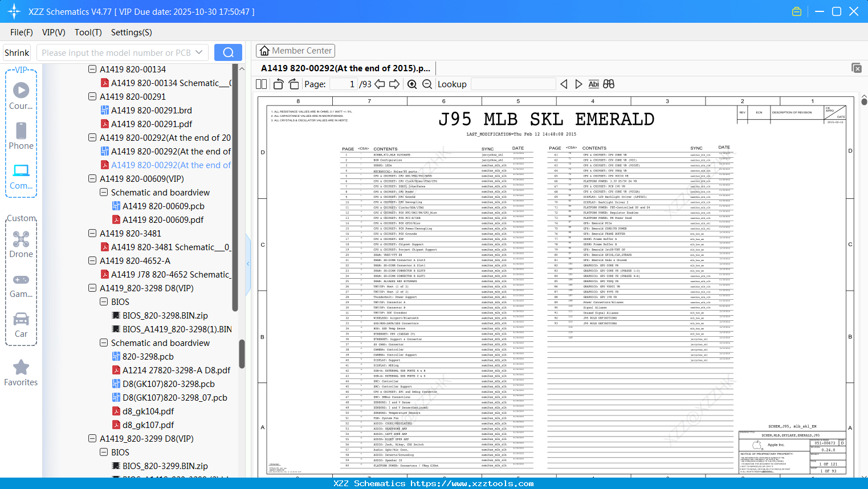Image resolution: width=868 pixels, height=489 pixels.
Task: Open the Member Center
Action: click(x=295, y=51)
